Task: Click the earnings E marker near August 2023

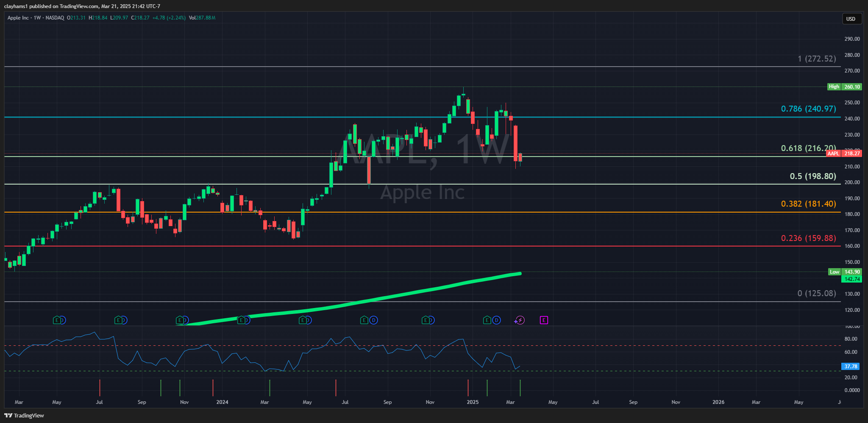Action: 119,320
